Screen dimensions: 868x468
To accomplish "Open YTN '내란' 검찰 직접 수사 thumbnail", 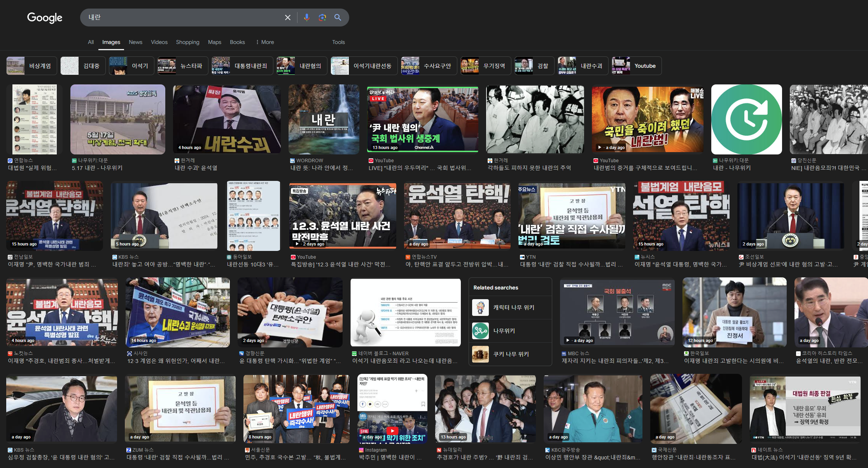I will coord(572,216).
